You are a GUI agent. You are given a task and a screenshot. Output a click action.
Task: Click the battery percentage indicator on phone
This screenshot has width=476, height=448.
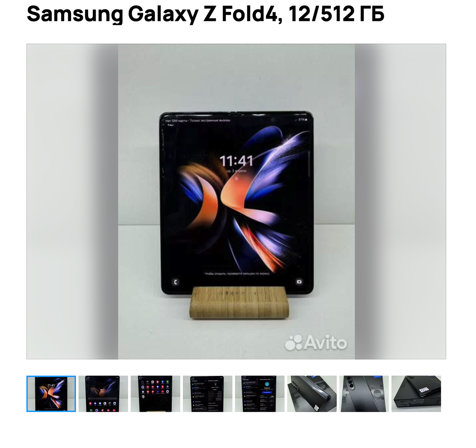303,119
